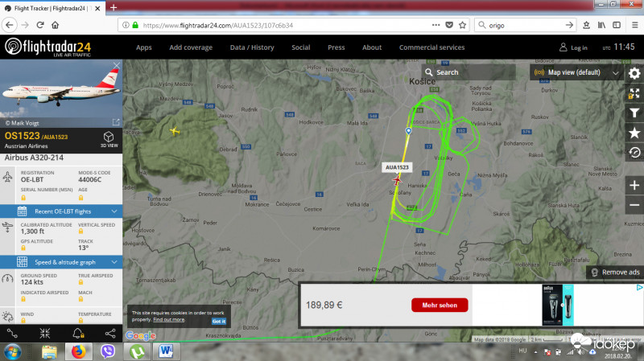The width and height of the screenshot is (644, 361).
Task: Open the Social menu
Action: pyautogui.click(x=300, y=47)
